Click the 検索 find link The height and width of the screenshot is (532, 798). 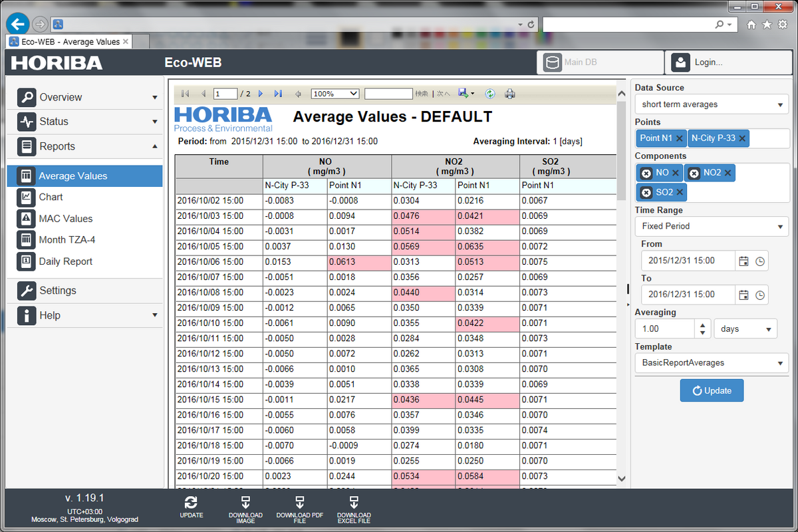point(422,94)
